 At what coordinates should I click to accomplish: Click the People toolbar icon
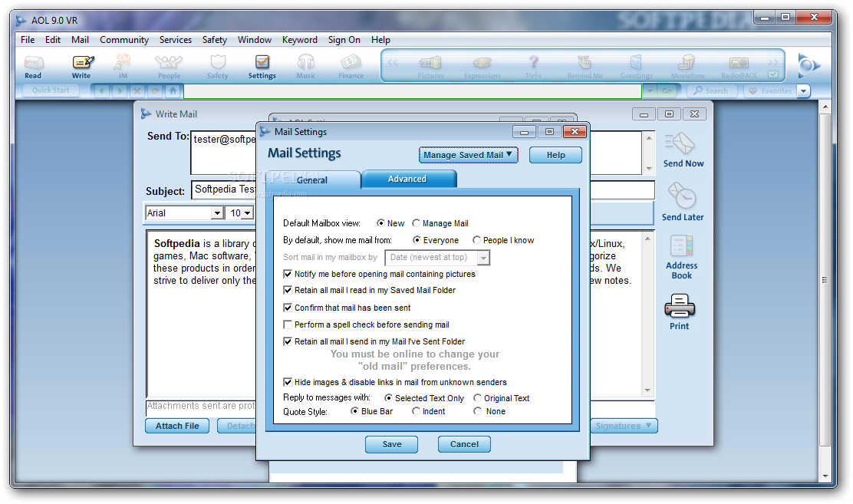point(169,67)
